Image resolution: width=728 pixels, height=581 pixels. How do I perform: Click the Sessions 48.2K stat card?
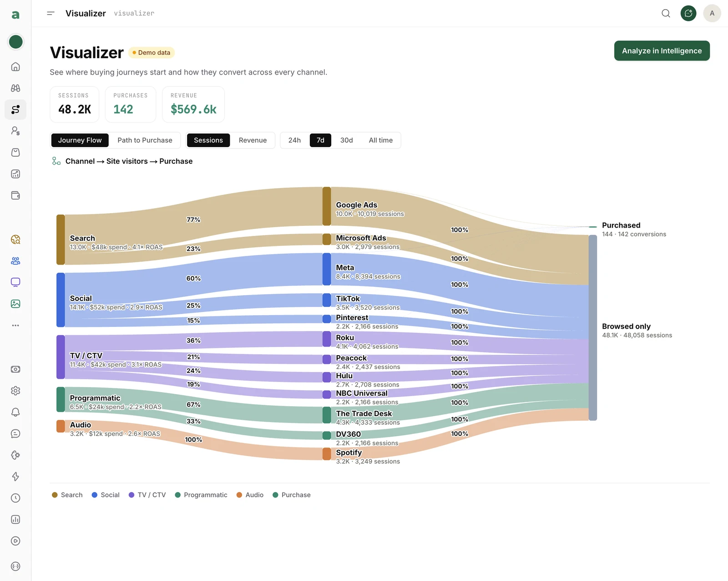pos(74,104)
